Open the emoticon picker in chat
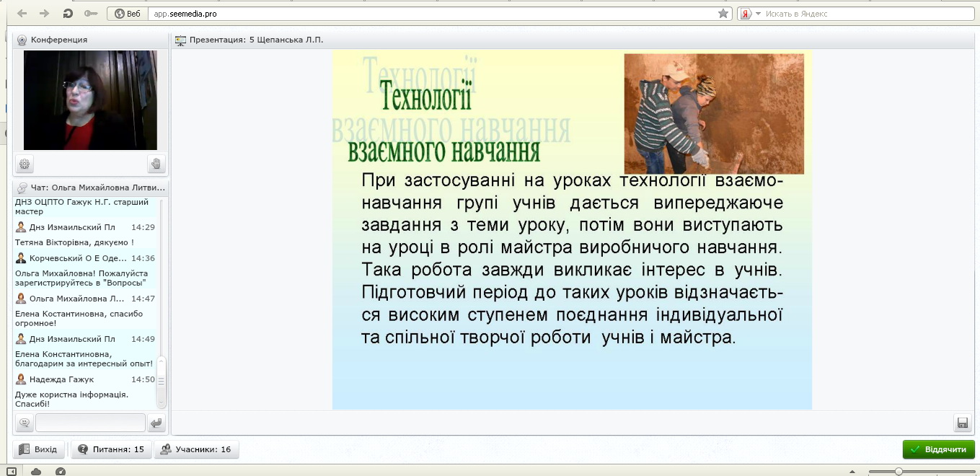Screen dimensions: 980x476 [x=25, y=423]
